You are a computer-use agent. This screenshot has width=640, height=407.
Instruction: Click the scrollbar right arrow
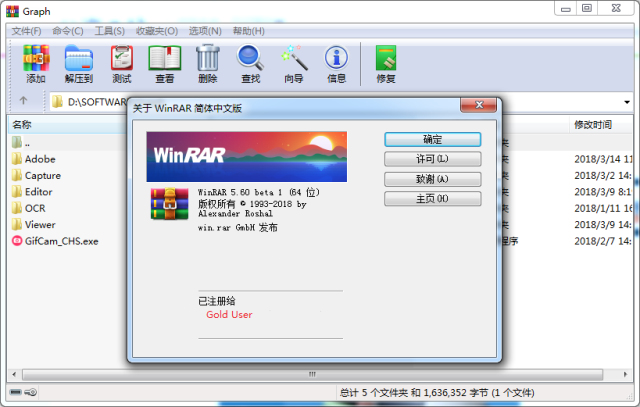point(625,374)
